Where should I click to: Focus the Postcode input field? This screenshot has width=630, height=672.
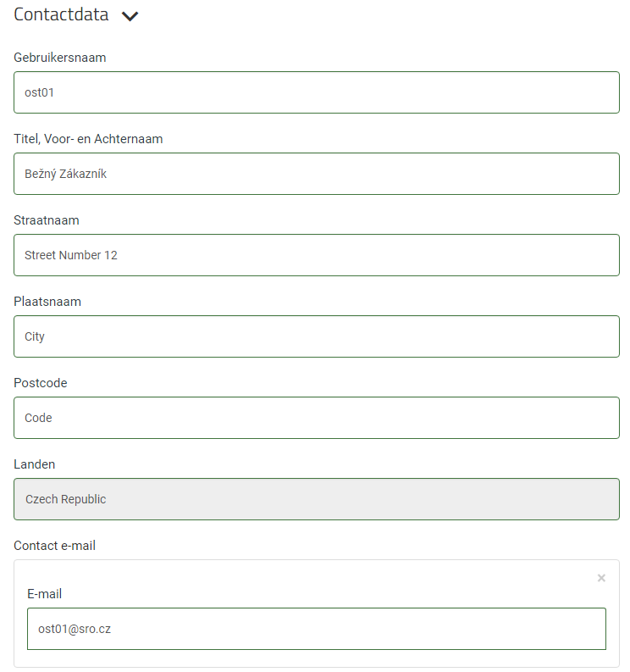click(317, 418)
